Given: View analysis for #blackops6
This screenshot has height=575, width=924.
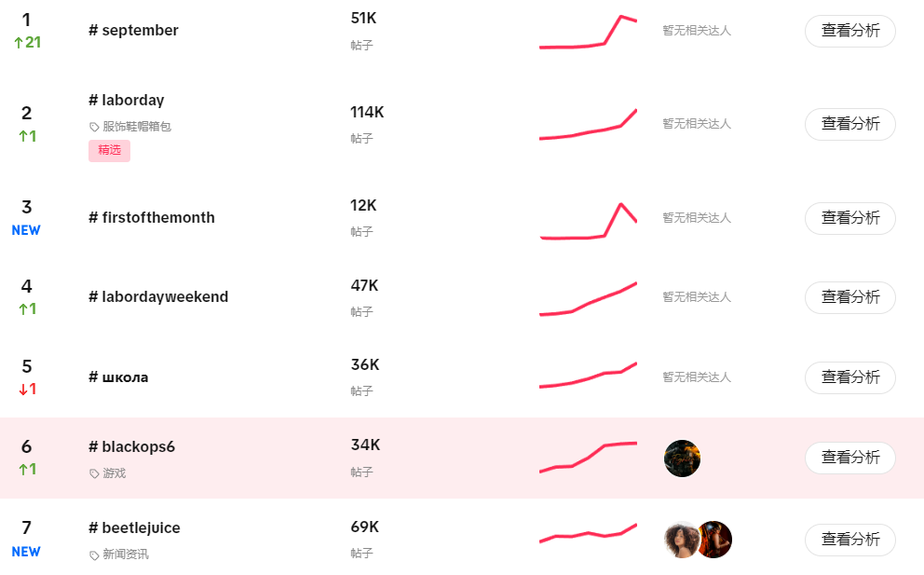Looking at the screenshot, I should pyautogui.click(x=849, y=458).
